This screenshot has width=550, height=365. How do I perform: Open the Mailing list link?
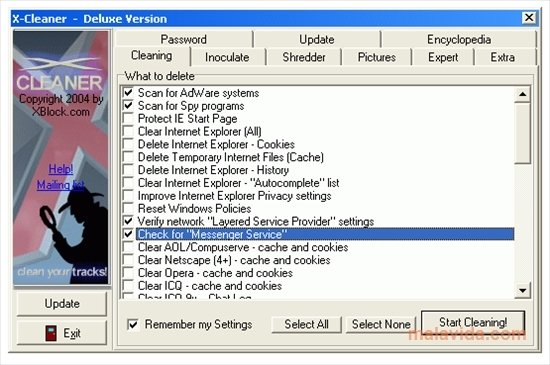(61, 185)
